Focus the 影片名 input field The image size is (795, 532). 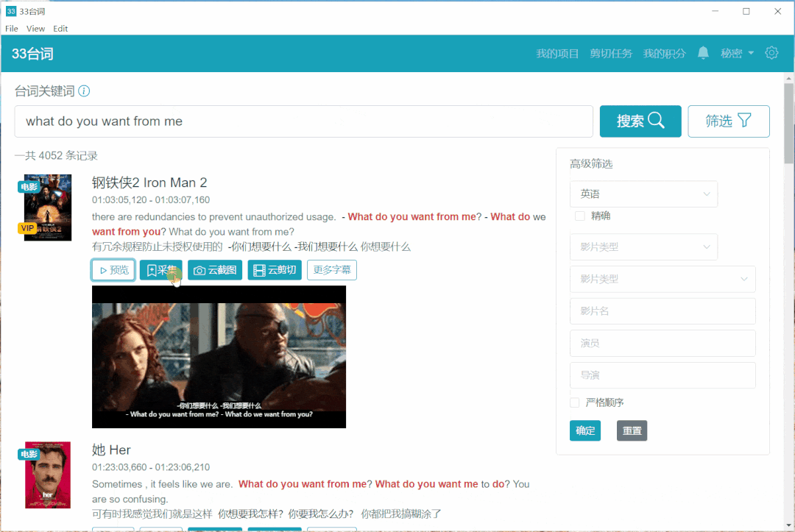[x=662, y=311]
